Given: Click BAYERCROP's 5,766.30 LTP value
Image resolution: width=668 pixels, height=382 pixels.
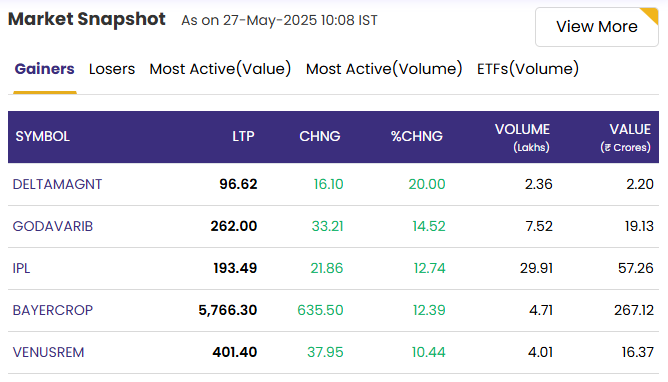Looking at the screenshot, I should (x=227, y=310).
